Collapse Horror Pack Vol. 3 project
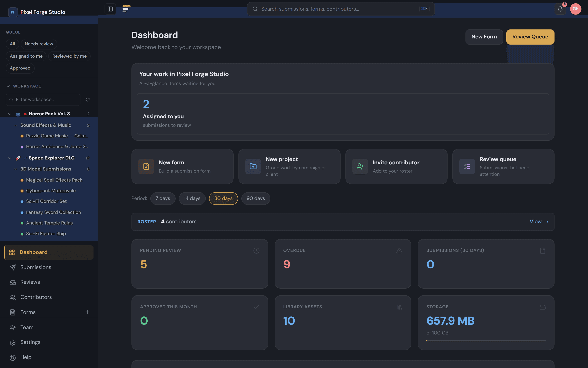588x368 pixels. coord(10,114)
